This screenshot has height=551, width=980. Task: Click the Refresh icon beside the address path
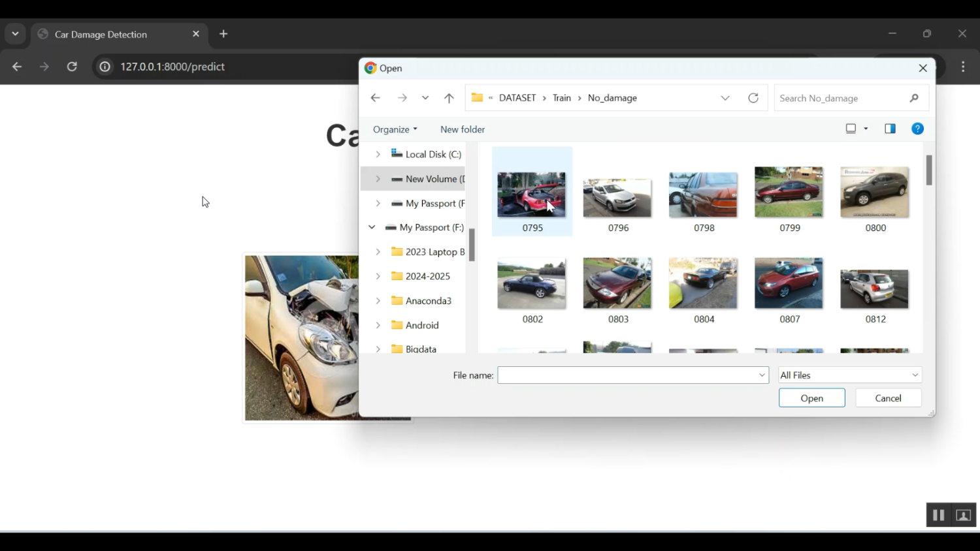pos(753,98)
